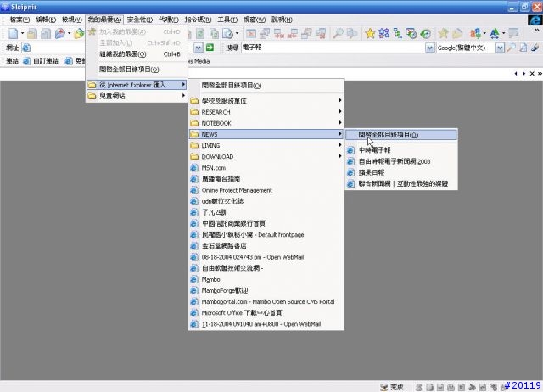Viewport: 543px width, 392px height.
Task: Open dropdown arrow beside encoding icon
Action: pyautogui.click(x=484, y=34)
